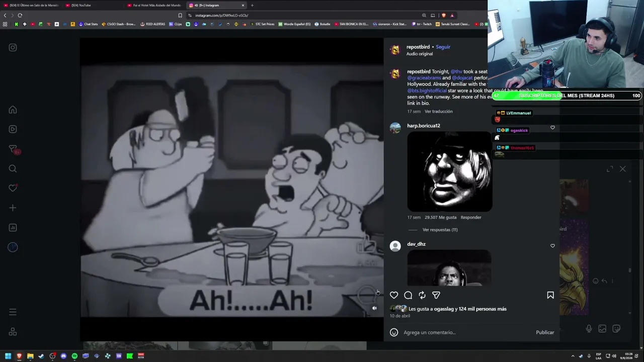Image resolution: width=644 pixels, height=362 pixels.
Task: Open the dav_dhz commenter profile
Action: [417, 244]
